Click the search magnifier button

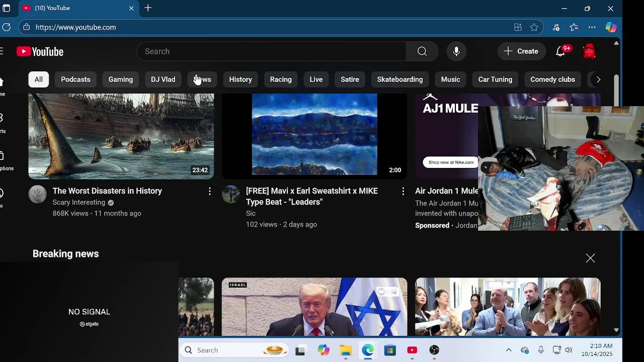coord(422,51)
